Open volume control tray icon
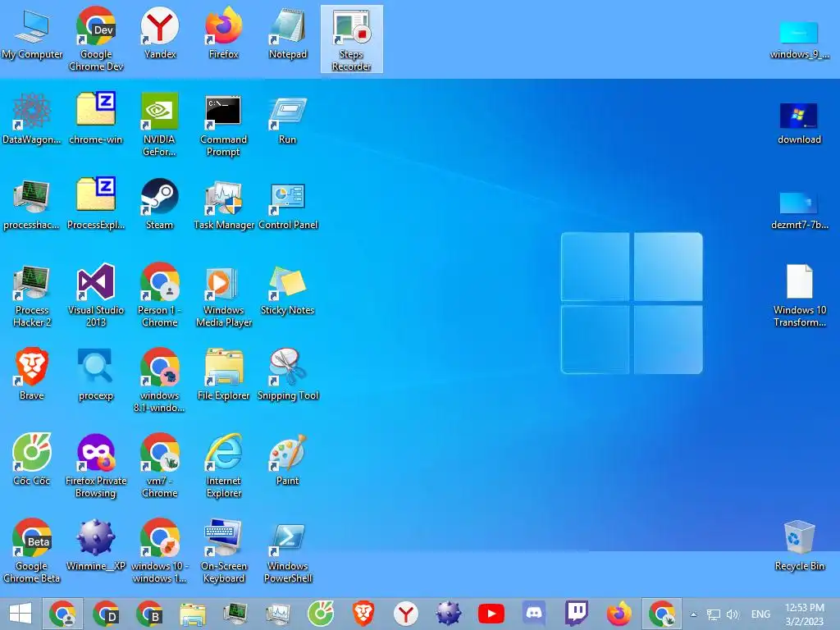This screenshot has width=840, height=630. coord(733,614)
